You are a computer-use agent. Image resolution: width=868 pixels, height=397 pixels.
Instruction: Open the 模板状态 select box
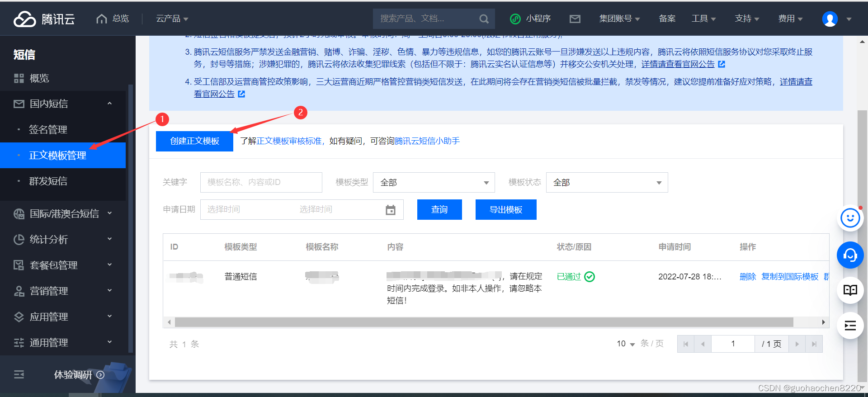tap(607, 183)
